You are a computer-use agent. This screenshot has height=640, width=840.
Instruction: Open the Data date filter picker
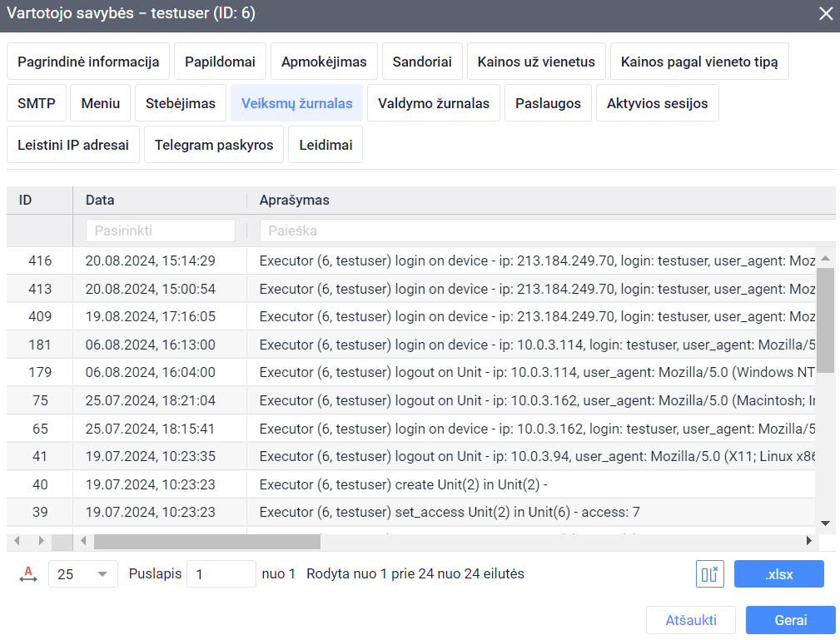(160, 231)
